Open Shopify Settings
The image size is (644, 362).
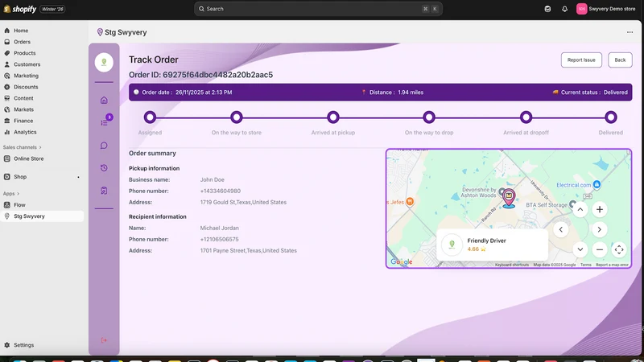click(24, 345)
